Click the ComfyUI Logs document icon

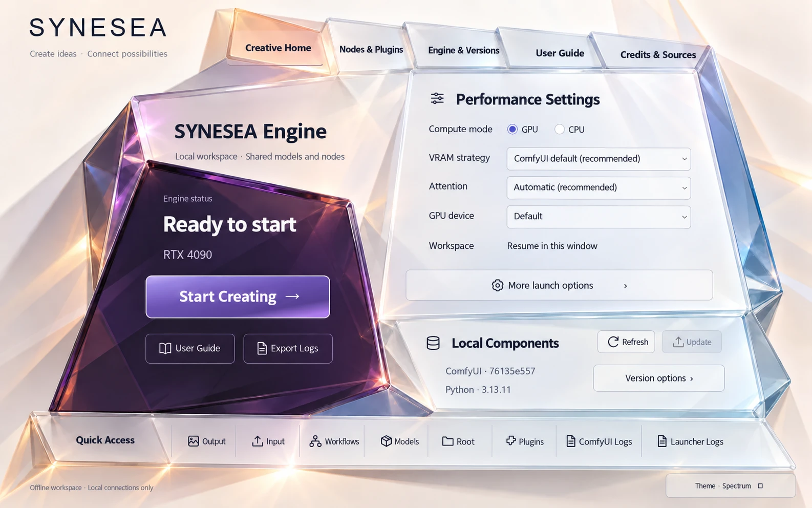[x=570, y=441]
